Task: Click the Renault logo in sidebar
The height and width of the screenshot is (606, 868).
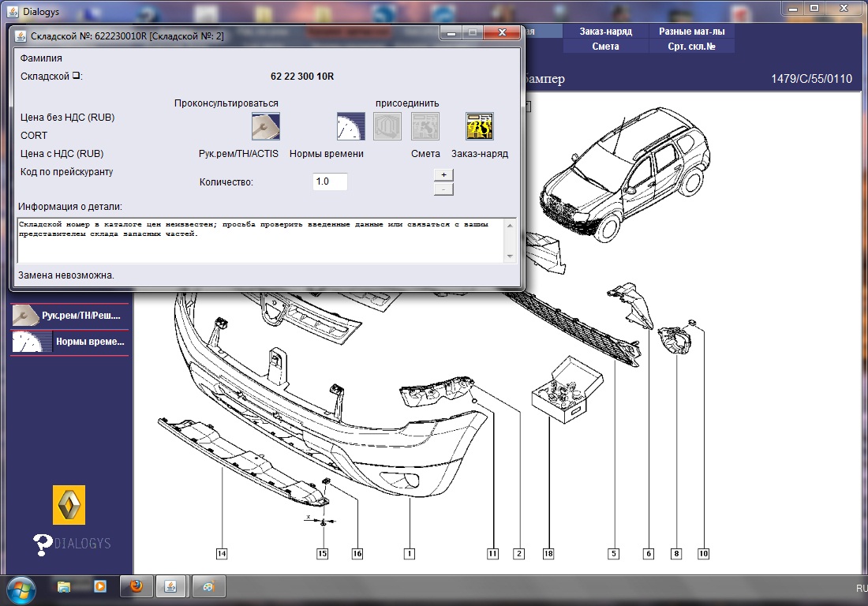Action: click(x=69, y=505)
